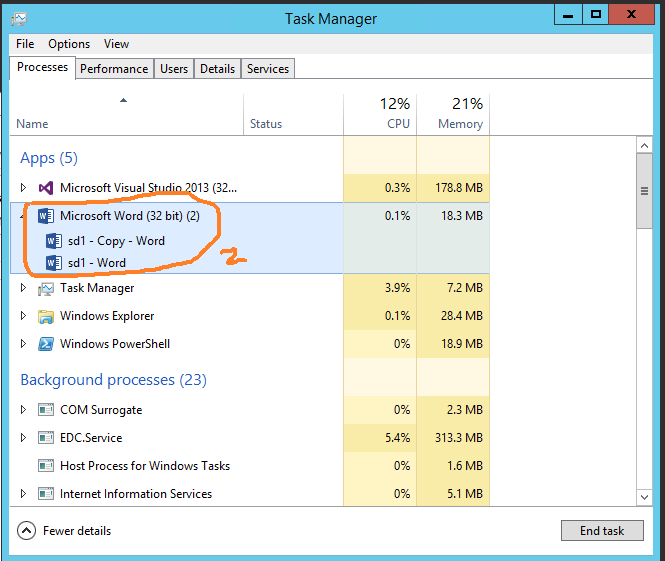Viewport: 665px width, 561px height.
Task: Select the Windows PowerShell row text
Action: [115, 344]
